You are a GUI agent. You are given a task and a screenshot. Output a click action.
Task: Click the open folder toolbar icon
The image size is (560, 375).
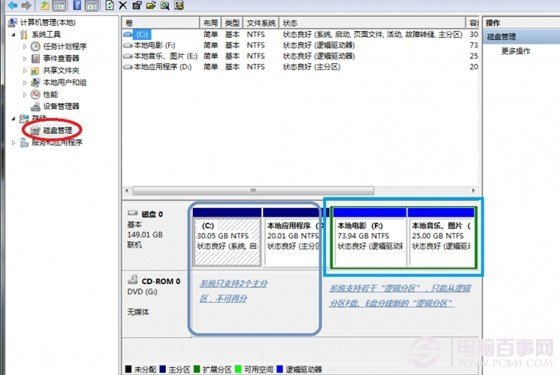(151, 5)
